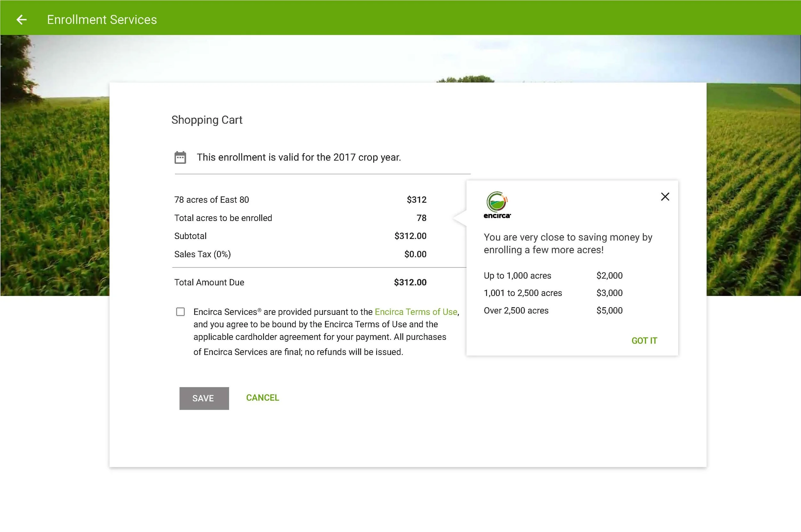Image resolution: width=801 pixels, height=532 pixels.
Task: Click 'Up to 1,000 acres' pricing row
Action: tap(553, 275)
